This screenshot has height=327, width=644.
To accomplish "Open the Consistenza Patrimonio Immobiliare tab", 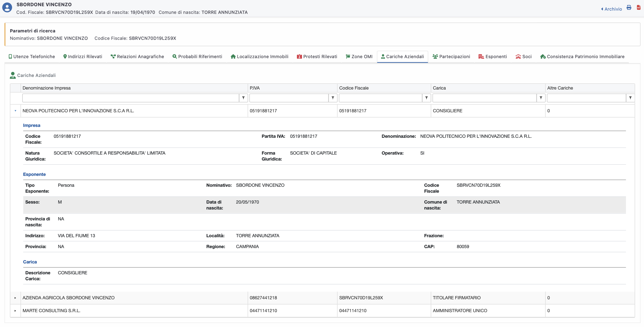I will pos(582,57).
